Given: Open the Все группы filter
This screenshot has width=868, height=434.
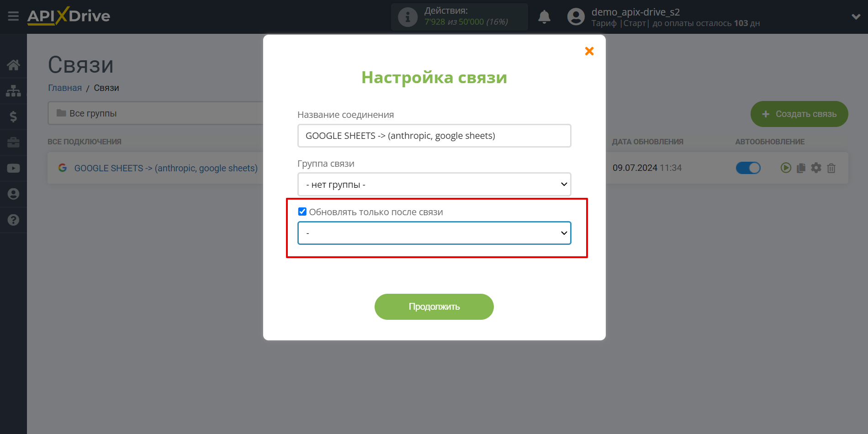Looking at the screenshot, I should click(x=155, y=113).
